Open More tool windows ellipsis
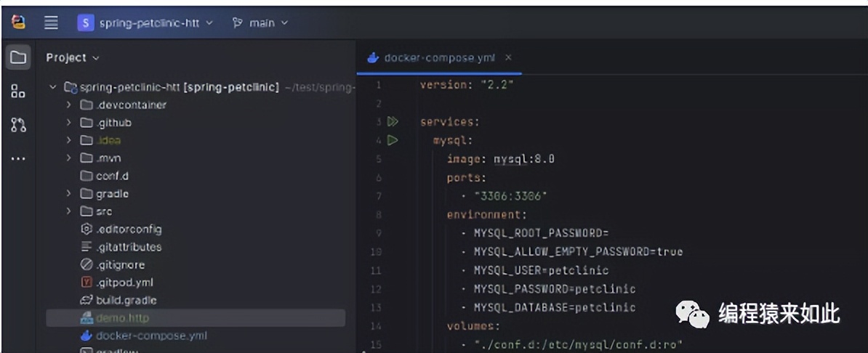This screenshot has height=353, width=868. click(x=18, y=159)
